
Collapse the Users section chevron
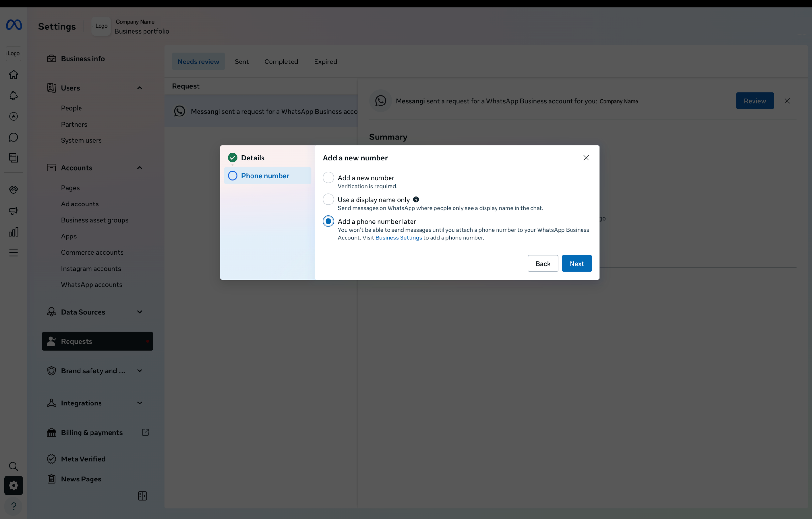140,88
